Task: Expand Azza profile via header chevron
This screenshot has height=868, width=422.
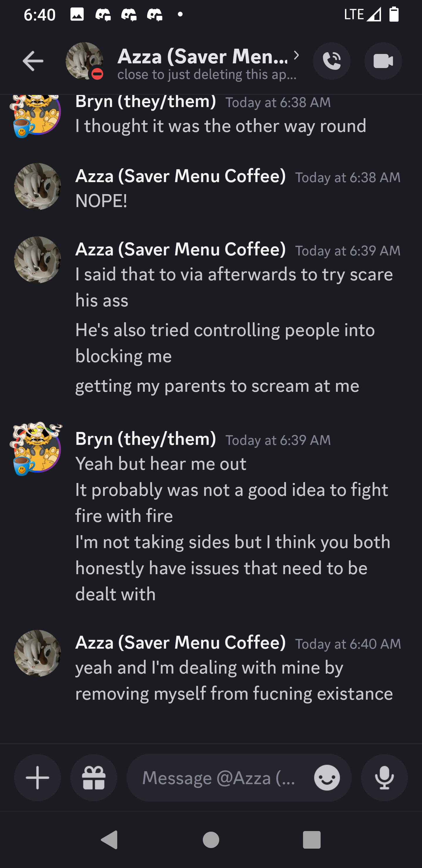Action: 296,56
